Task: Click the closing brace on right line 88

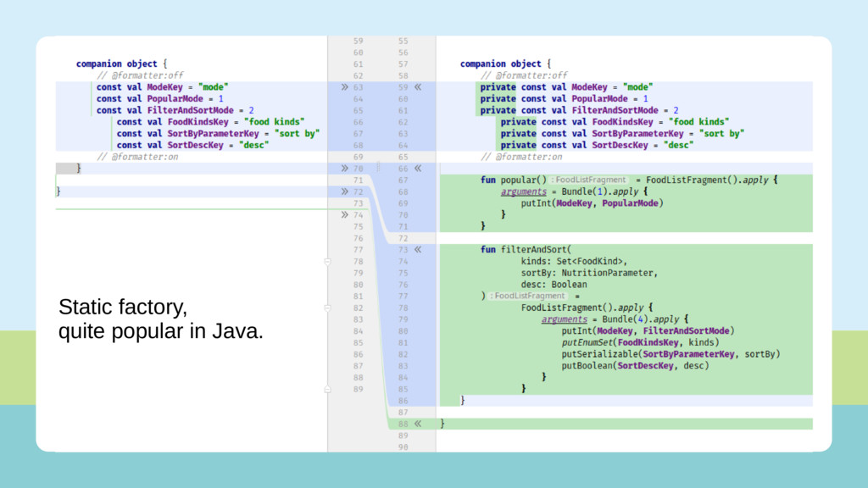Action: [x=442, y=424]
